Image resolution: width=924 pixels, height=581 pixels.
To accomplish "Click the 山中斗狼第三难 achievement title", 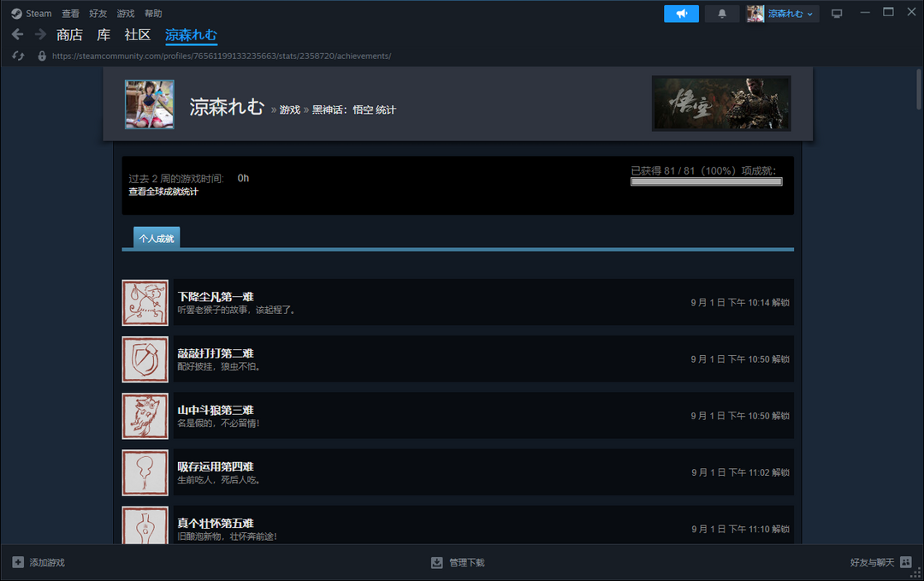I will (216, 410).
